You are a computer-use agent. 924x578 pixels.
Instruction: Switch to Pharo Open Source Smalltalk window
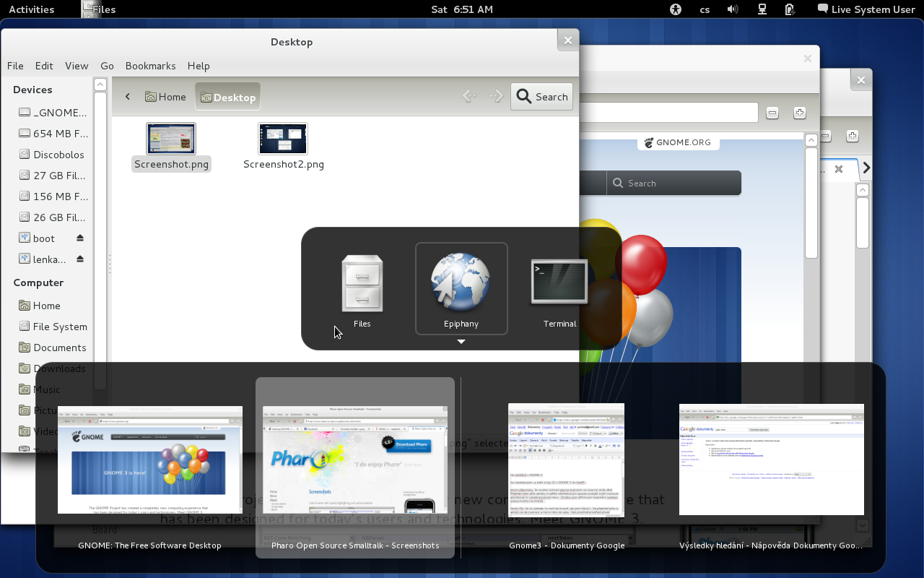click(355, 467)
